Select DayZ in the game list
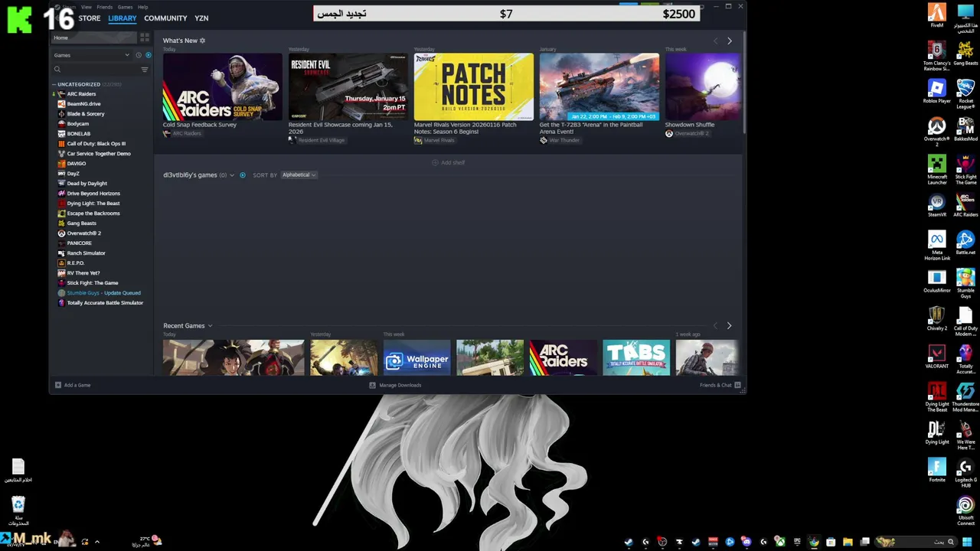 pos(73,174)
